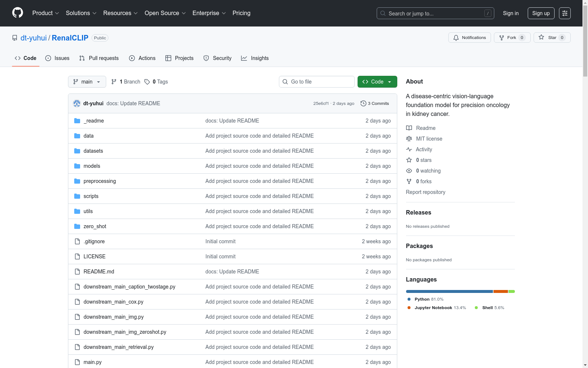588x368 pixels.
Task: Click the GitHub logo icon
Action: (18, 13)
